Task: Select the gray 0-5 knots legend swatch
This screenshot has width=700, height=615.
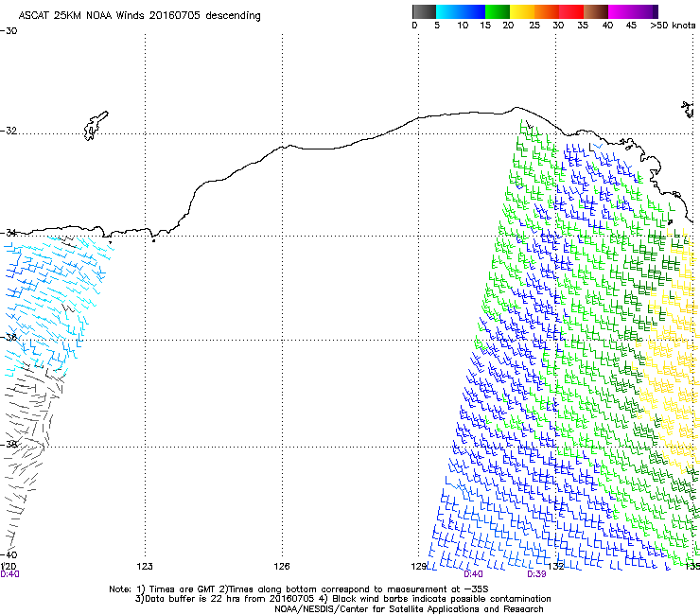Action: coord(425,11)
